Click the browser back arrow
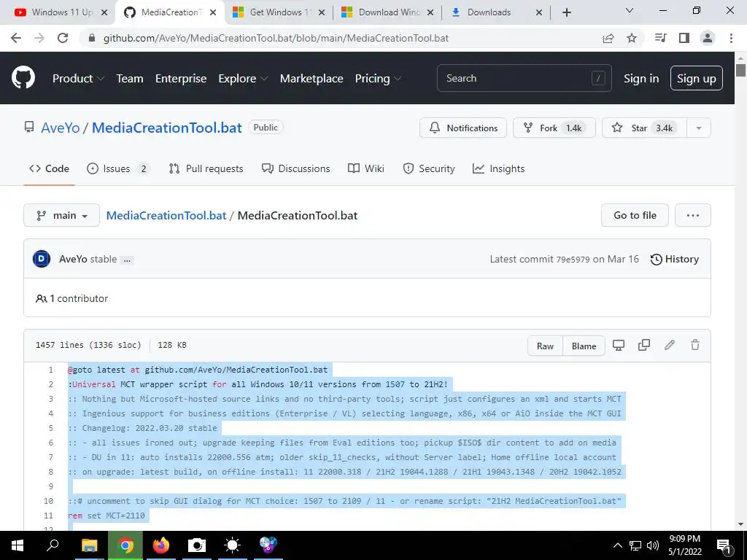Viewport: 747px width, 560px height. point(16,38)
